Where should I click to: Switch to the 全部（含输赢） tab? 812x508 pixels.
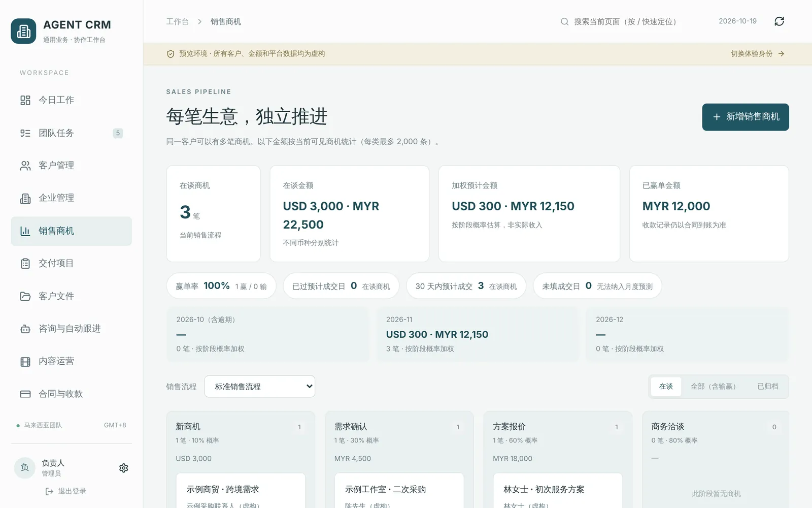coord(714,387)
